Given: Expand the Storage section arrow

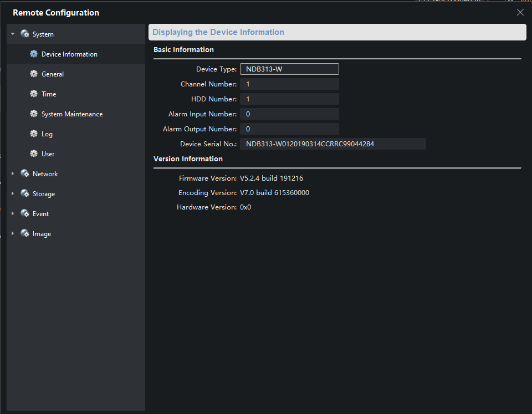Looking at the screenshot, I should pos(13,194).
